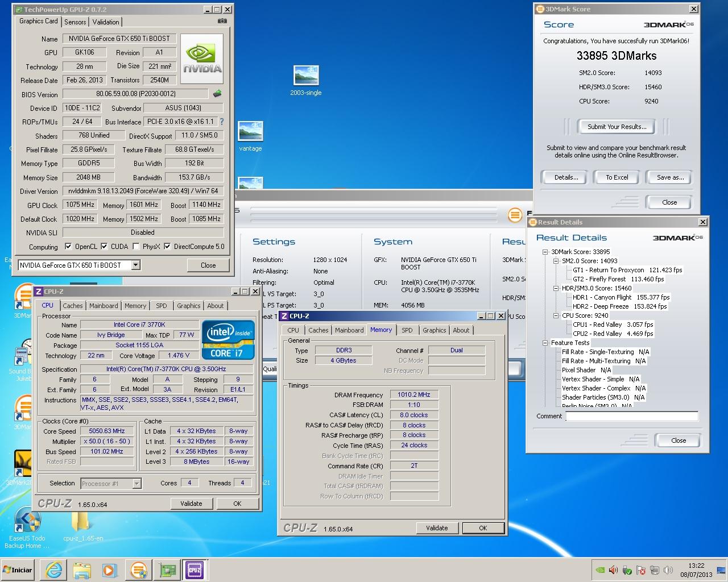728x582 pixels.
Task: Click the taskbar clock showing 13:22
Action: [696, 570]
